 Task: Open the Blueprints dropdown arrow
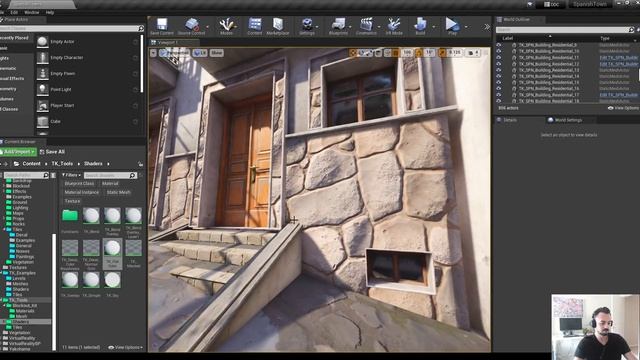click(x=351, y=27)
